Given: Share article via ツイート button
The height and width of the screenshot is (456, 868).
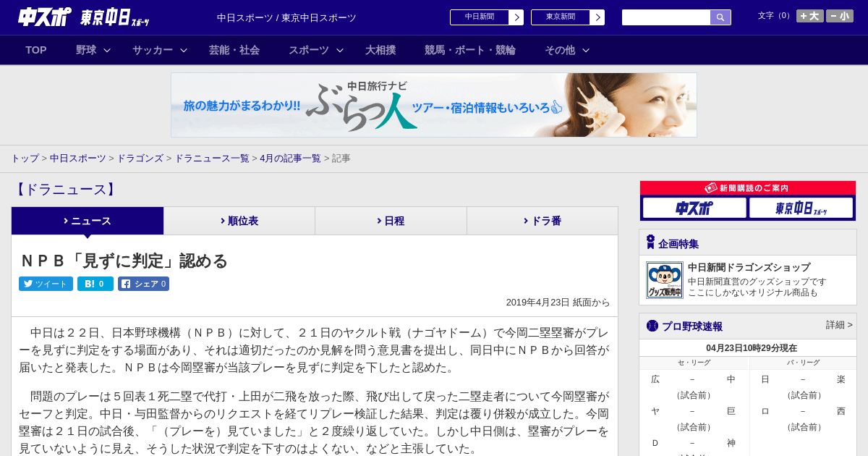Looking at the screenshot, I should pyautogui.click(x=46, y=284).
